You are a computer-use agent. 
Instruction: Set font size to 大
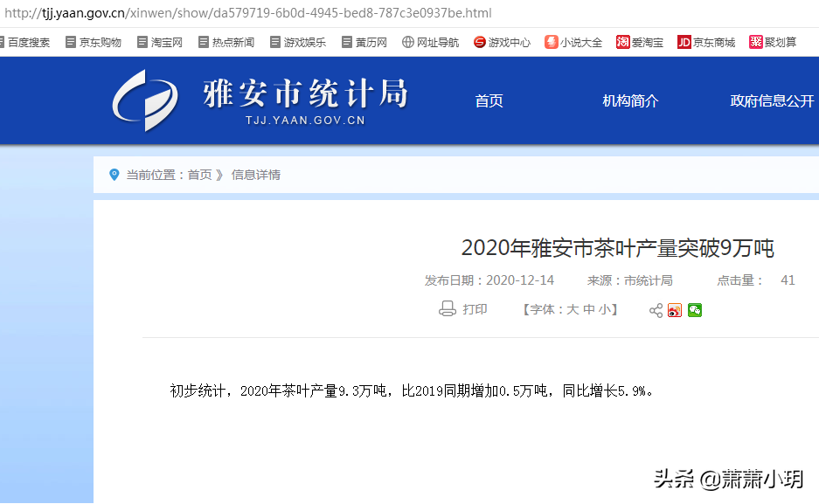click(x=573, y=309)
